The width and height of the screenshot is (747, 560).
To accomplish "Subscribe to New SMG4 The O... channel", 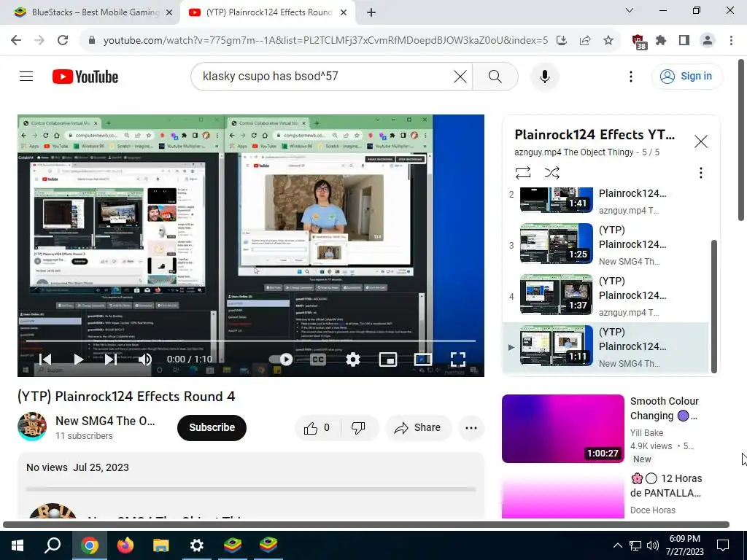I will click(x=212, y=427).
